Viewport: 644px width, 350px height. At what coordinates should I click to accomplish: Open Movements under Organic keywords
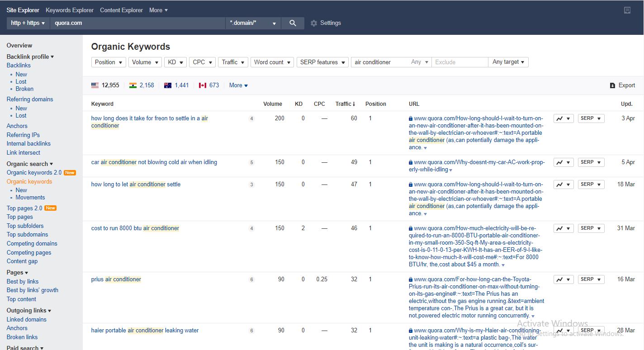[30, 197]
